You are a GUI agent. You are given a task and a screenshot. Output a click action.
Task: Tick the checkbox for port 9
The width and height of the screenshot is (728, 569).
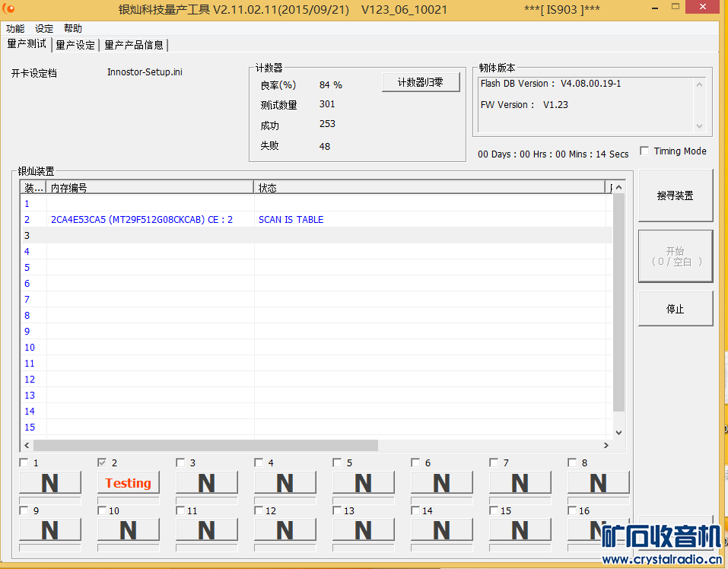point(24,510)
